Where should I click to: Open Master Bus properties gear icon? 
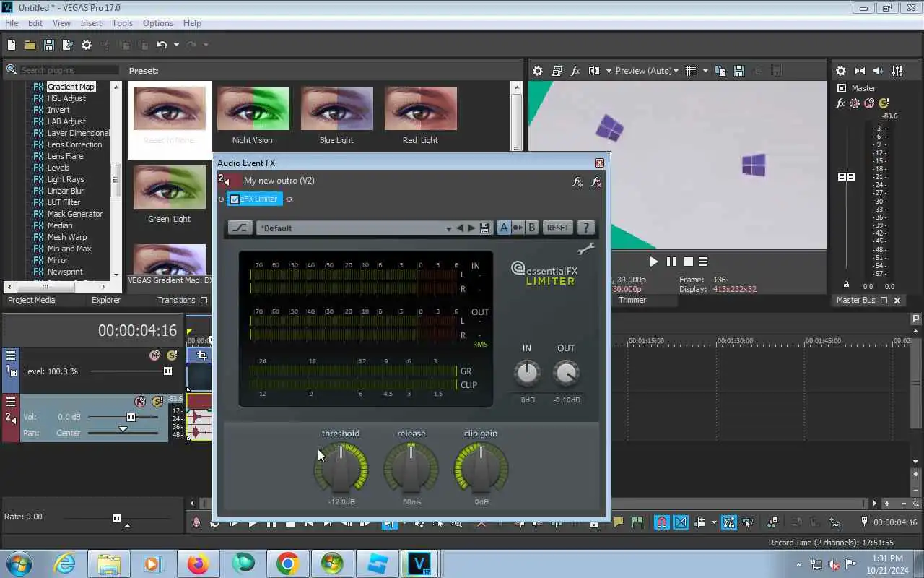[x=841, y=71]
